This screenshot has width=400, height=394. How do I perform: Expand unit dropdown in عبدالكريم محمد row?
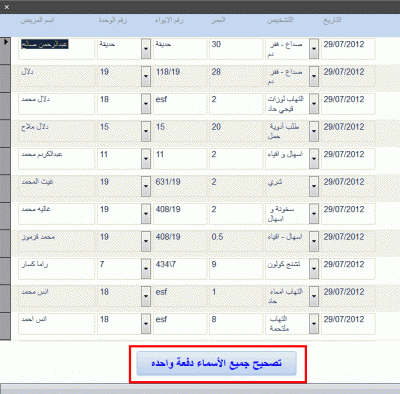tap(146, 159)
